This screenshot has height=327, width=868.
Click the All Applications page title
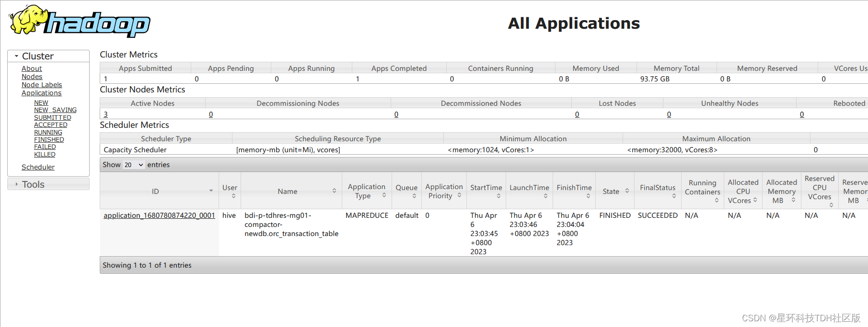pos(574,23)
